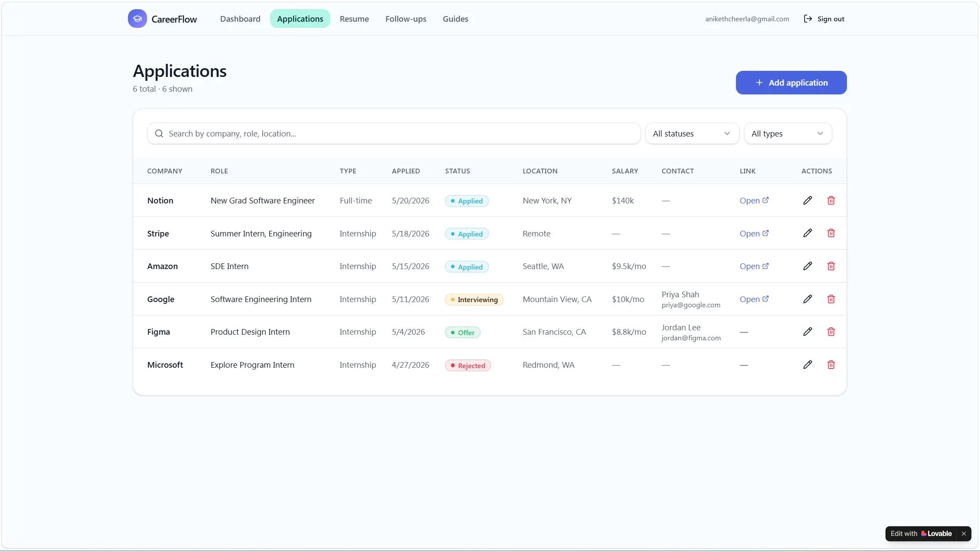Image resolution: width=980 pixels, height=552 pixels.
Task: Open the All statuses filter dropdown
Action: tap(692, 133)
